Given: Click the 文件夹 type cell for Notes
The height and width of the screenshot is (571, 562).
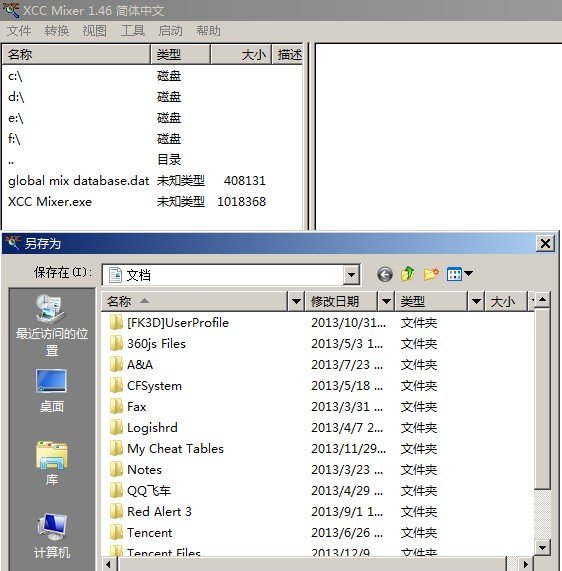Looking at the screenshot, I should (419, 470).
